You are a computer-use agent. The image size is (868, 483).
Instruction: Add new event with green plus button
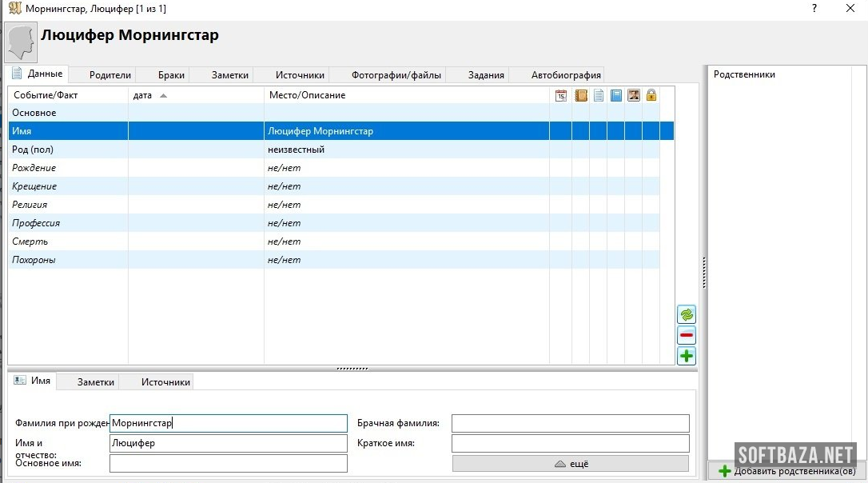[x=687, y=357]
